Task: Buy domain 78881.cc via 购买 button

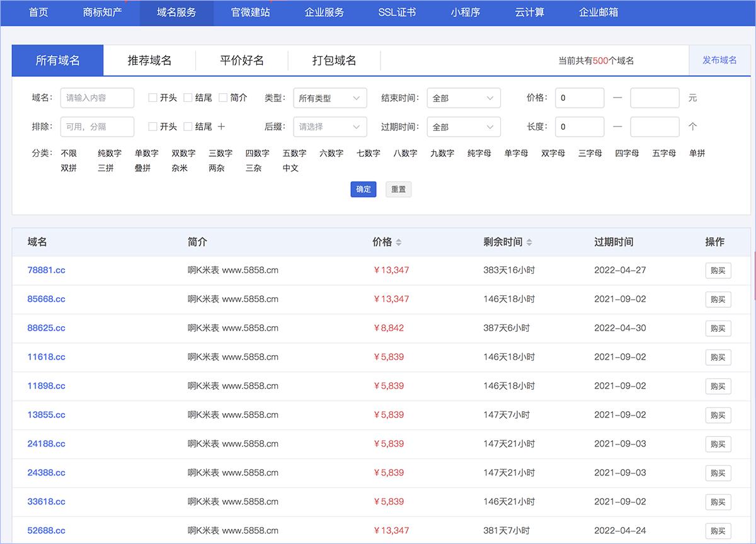Action: (718, 270)
